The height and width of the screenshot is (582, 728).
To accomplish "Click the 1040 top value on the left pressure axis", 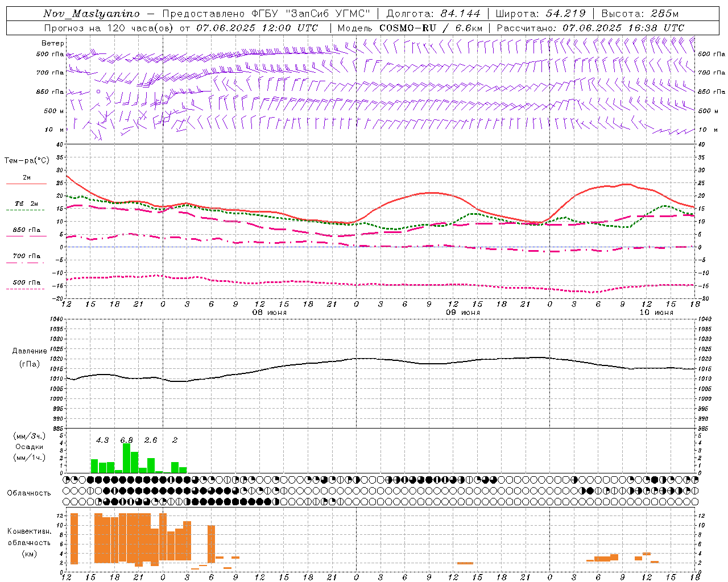I will [x=56, y=319].
